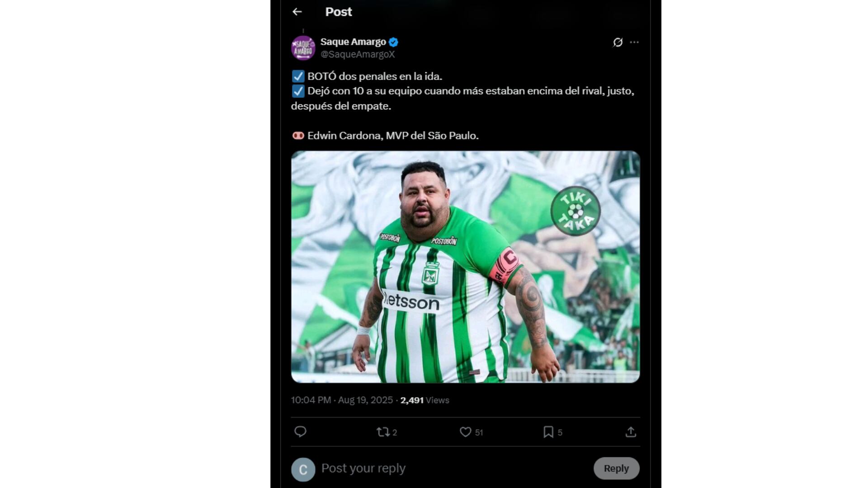Toggle the like off by clicking heart again
This screenshot has height=488, width=868.
[x=465, y=432]
